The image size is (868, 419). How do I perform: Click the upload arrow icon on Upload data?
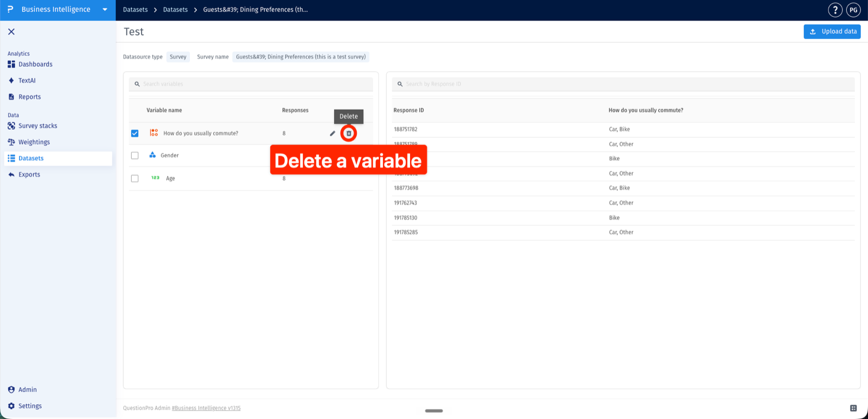pyautogui.click(x=813, y=31)
